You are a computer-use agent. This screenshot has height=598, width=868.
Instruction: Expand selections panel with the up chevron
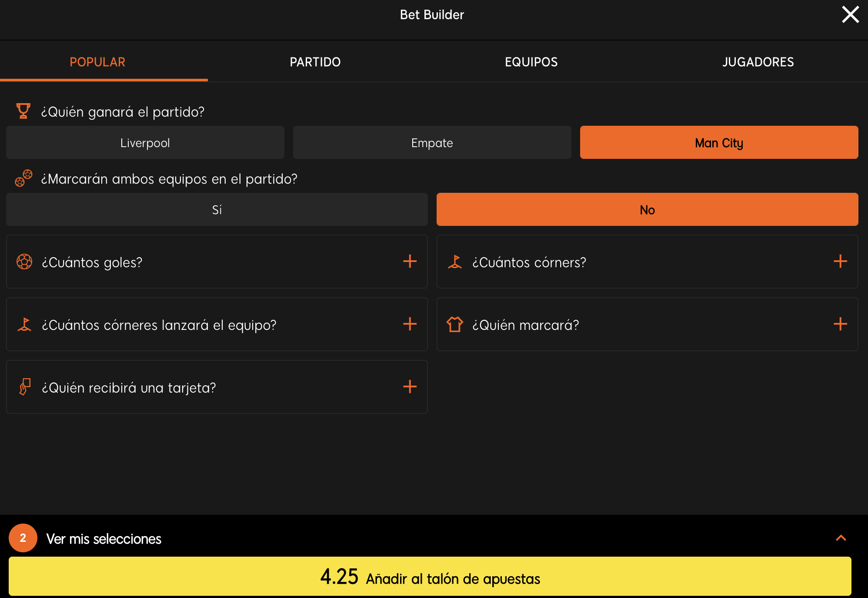click(x=841, y=538)
